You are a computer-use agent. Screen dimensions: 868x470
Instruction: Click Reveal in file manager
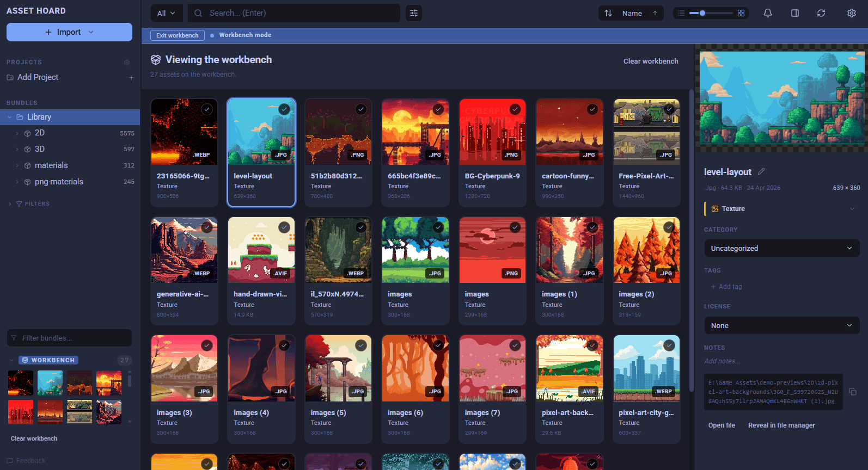tap(781, 425)
